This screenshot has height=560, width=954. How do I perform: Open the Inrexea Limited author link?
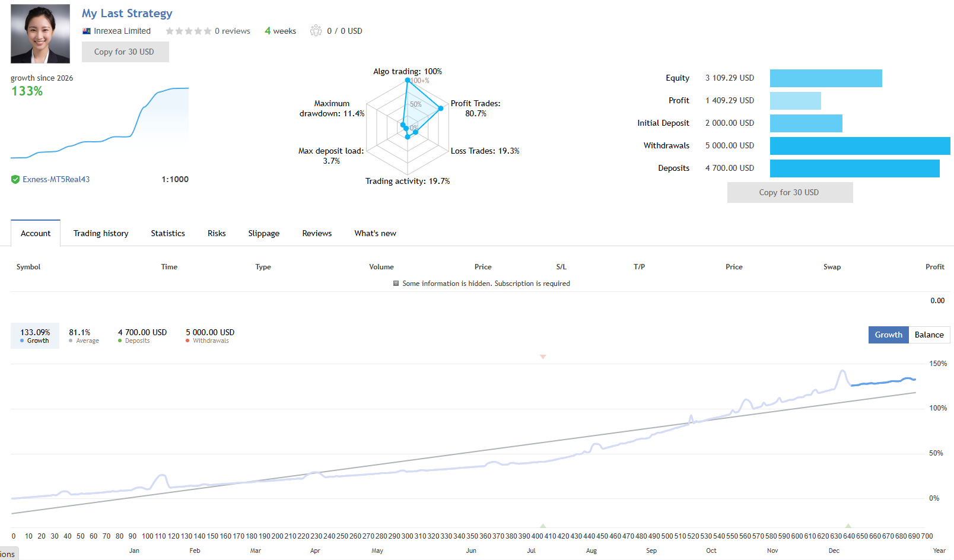(x=122, y=31)
